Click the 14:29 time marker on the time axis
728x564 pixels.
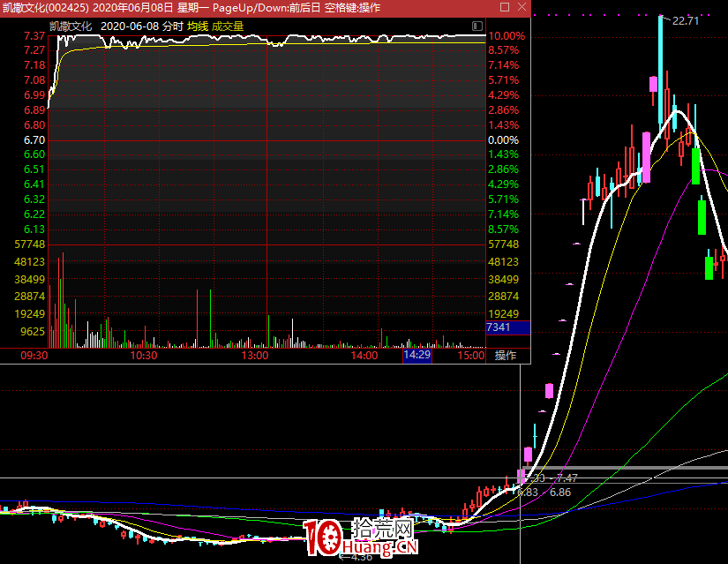417,356
